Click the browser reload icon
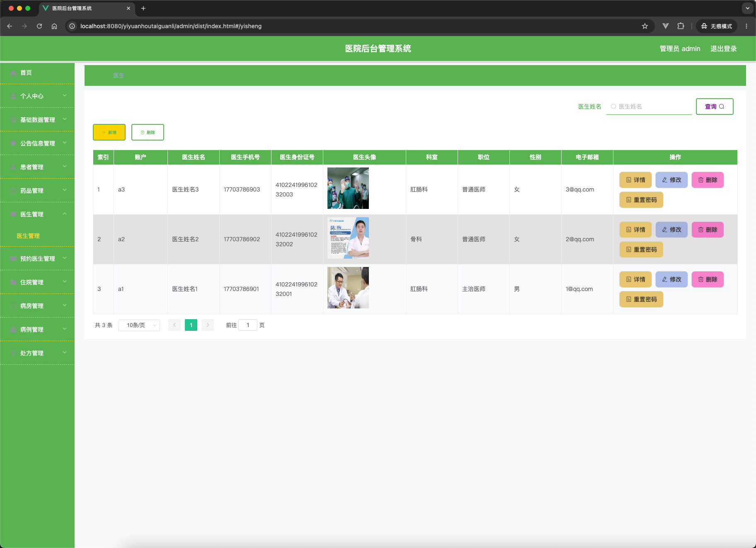The image size is (756, 548). click(39, 26)
